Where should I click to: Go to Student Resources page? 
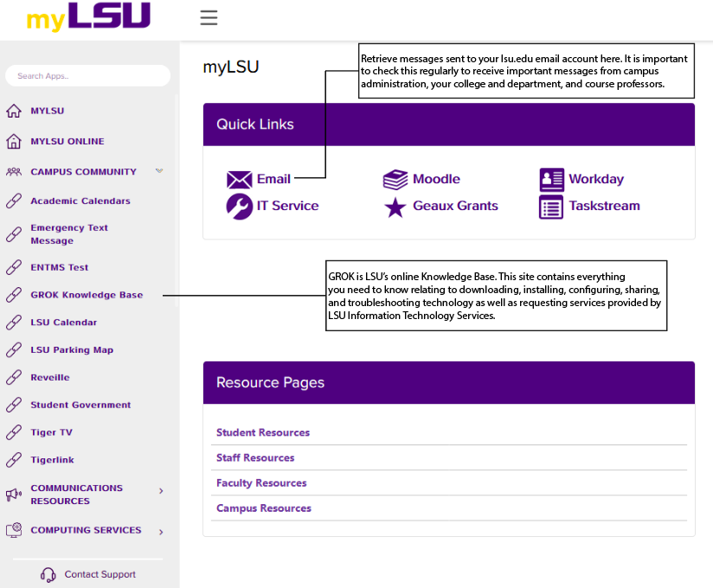[263, 432]
